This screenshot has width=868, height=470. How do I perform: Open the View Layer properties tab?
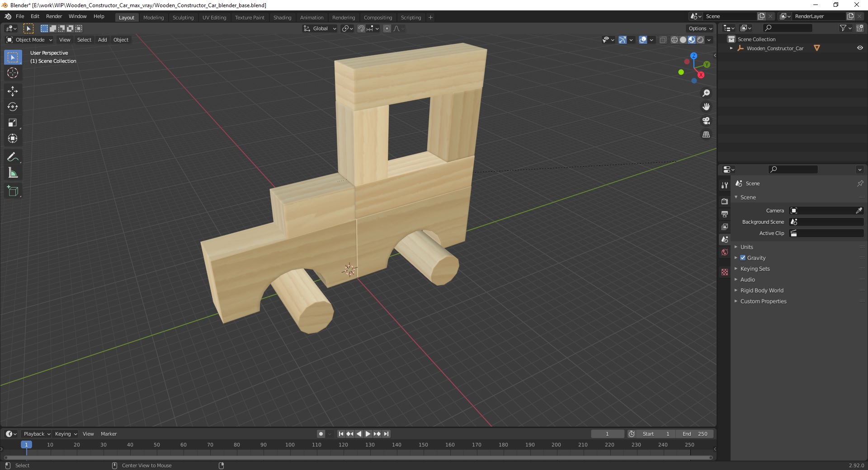pyautogui.click(x=725, y=226)
